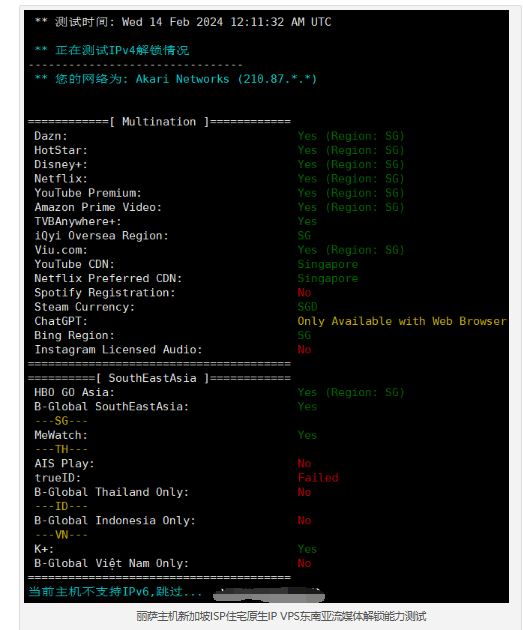Click the Netflix Yes Region SG result
523x630 pixels.
[x=351, y=179]
